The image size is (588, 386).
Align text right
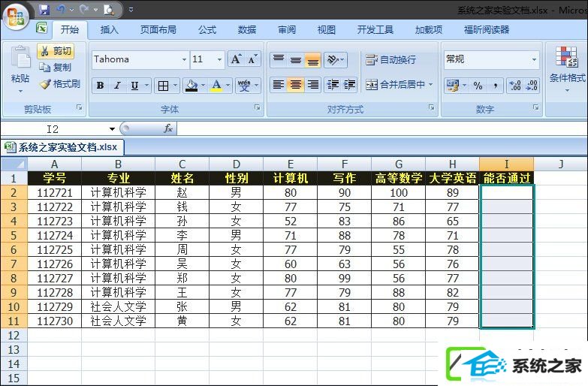tap(312, 85)
